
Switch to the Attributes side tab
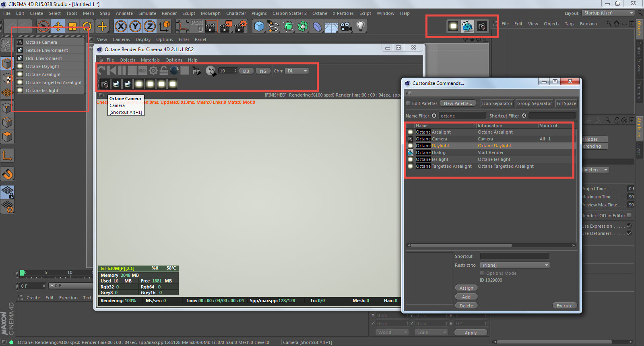click(639, 128)
